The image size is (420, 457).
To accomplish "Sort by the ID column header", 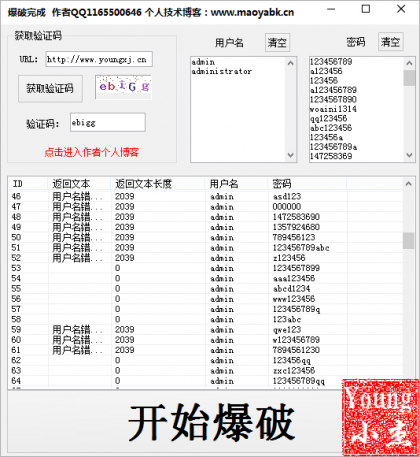I will 28,184.
